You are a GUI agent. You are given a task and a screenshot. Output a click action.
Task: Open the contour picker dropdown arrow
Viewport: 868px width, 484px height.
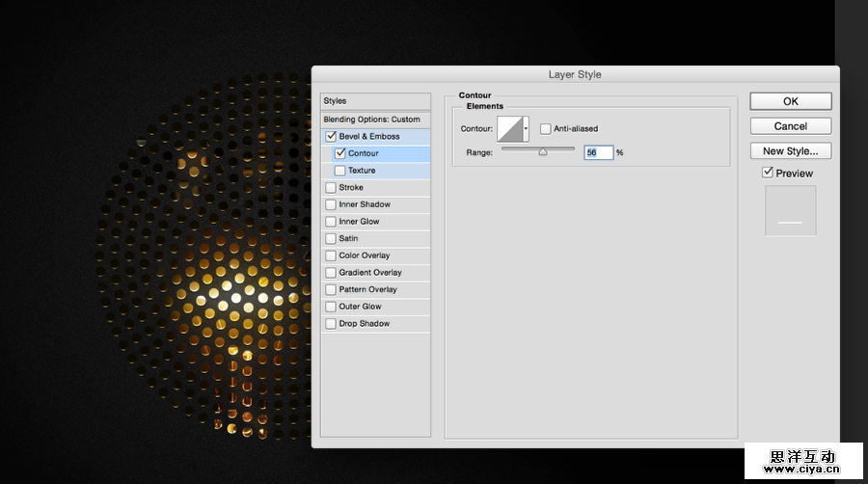tap(526, 128)
